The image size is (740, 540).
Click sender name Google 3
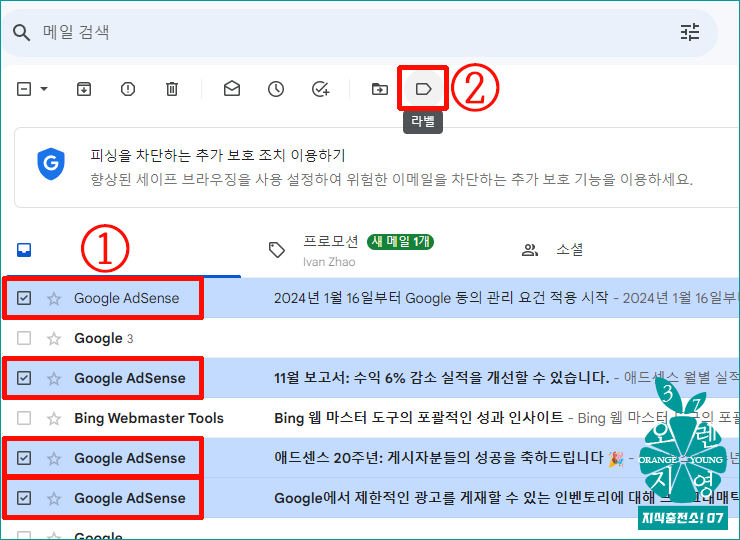103,338
